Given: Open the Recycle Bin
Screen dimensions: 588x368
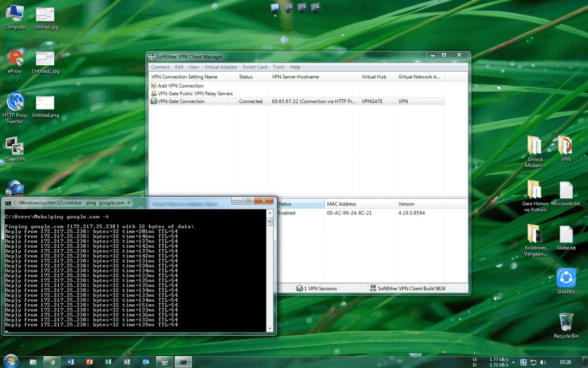Looking at the screenshot, I should point(566,326).
